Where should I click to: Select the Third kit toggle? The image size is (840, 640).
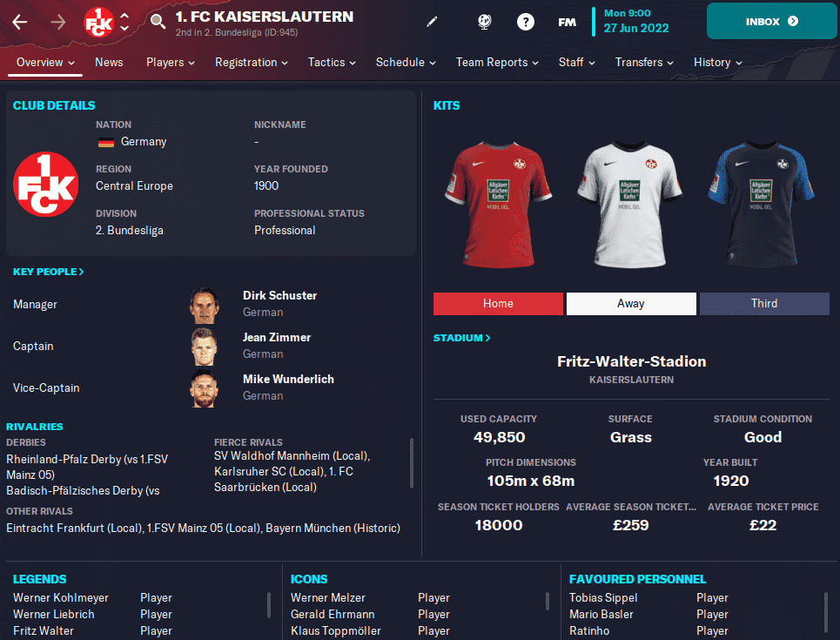coord(764,303)
